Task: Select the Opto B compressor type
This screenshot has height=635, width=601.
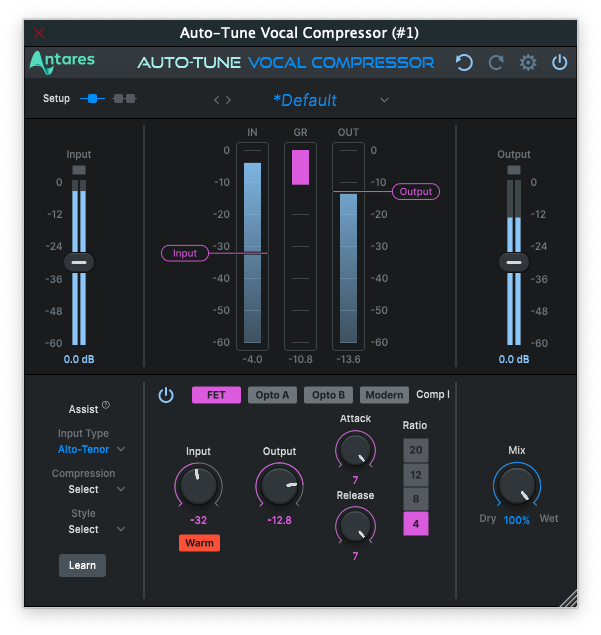Action: 328,395
